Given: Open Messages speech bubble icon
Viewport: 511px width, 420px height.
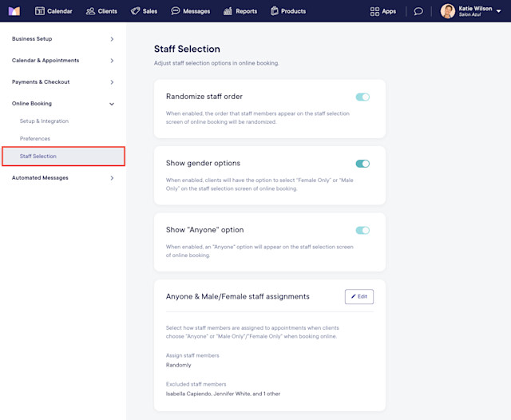Looking at the screenshot, I should [176, 11].
